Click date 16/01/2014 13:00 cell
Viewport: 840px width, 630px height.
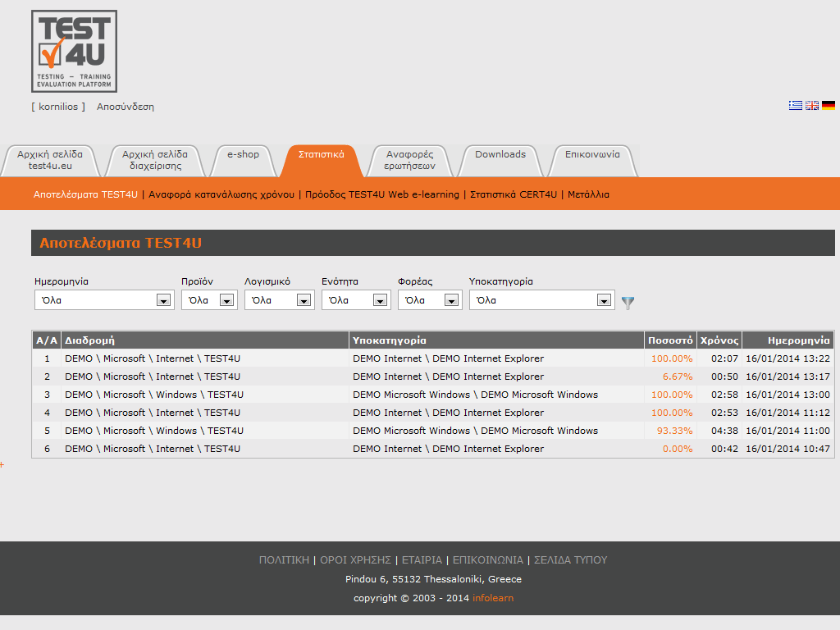coord(788,395)
